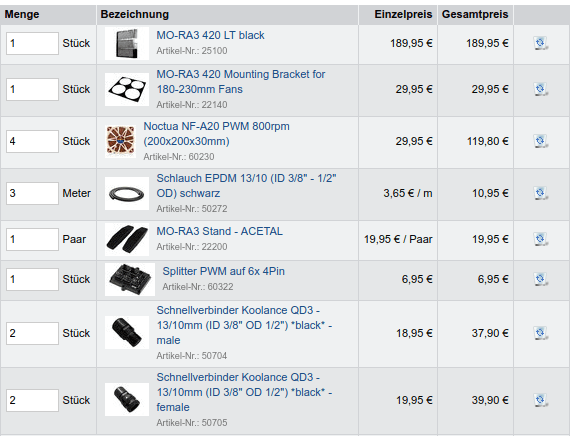
Task: Open Schlauch EPDM 13/10 schwarz product link
Action: [246, 185]
